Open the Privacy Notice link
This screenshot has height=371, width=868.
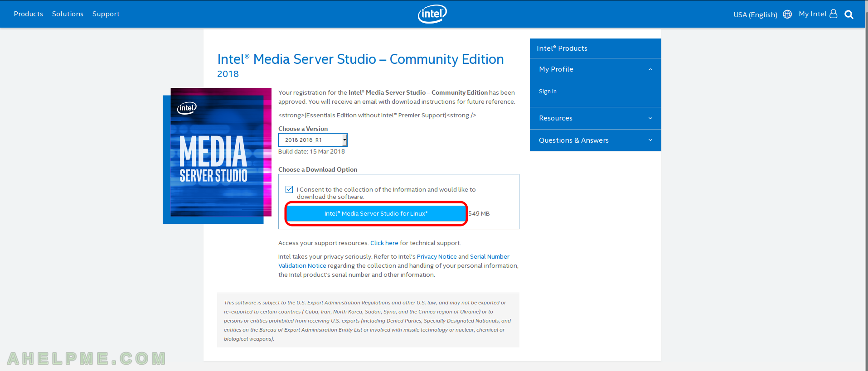436,257
